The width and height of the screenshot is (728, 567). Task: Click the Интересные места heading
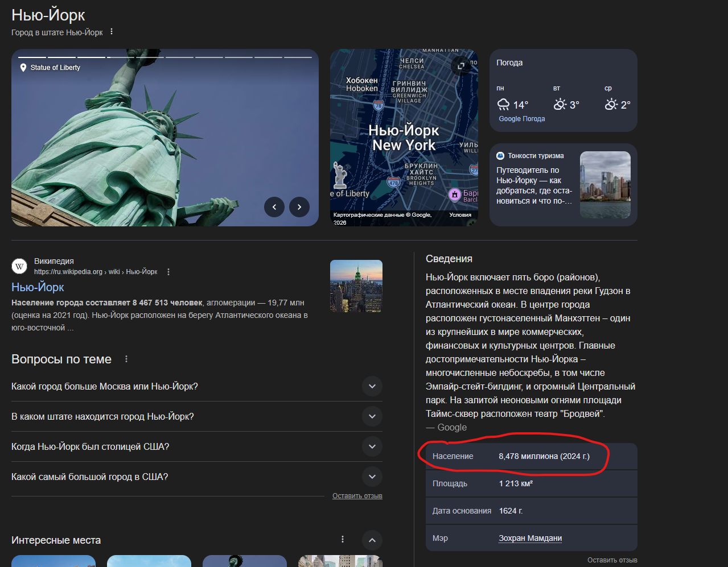pos(56,540)
